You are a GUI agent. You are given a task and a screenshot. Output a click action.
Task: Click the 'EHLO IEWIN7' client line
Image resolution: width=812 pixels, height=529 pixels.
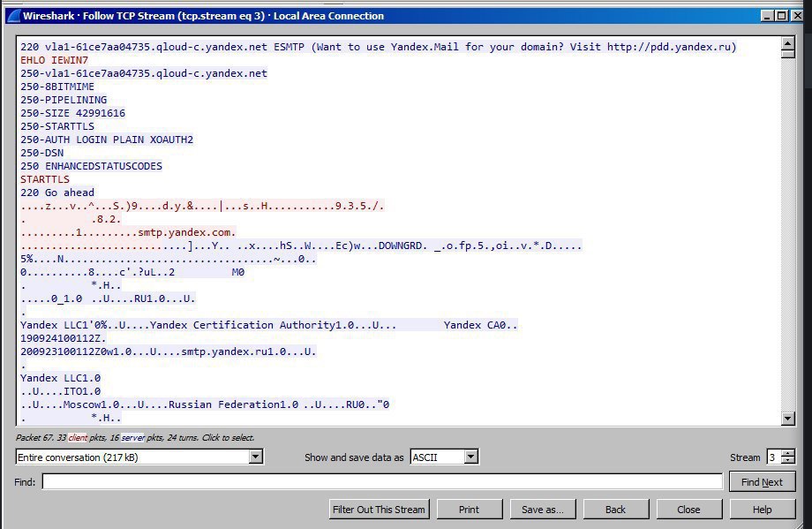pos(55,60)
